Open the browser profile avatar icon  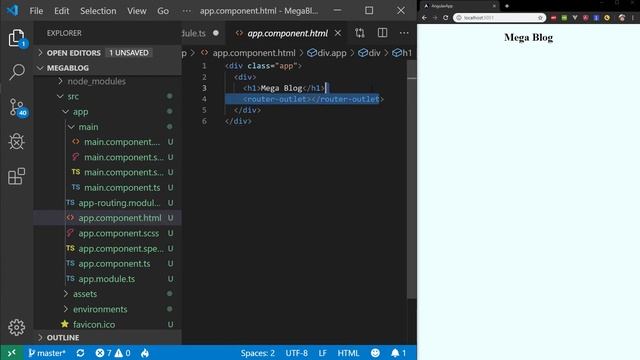622,18
